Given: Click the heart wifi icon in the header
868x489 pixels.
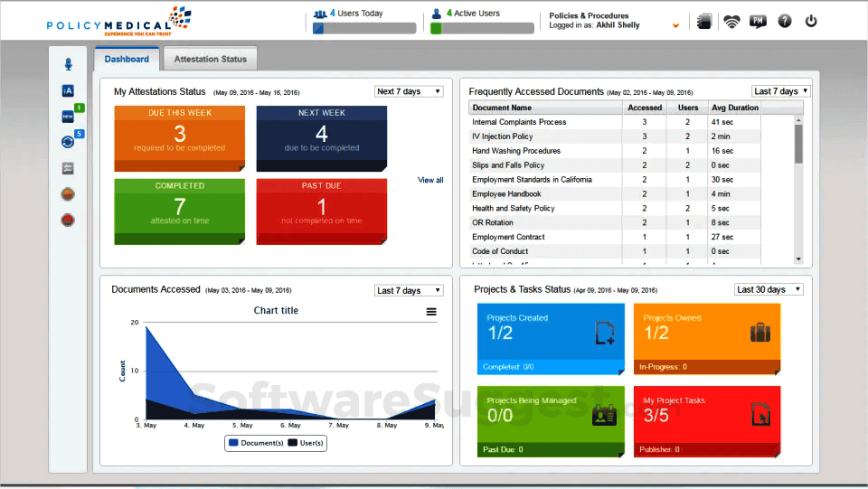Looking at the screenshot, I should click(731, 22).
